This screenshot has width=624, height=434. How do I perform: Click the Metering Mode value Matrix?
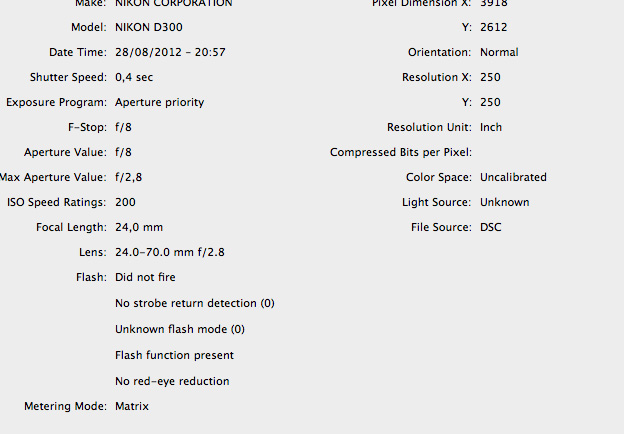[132, 407]
